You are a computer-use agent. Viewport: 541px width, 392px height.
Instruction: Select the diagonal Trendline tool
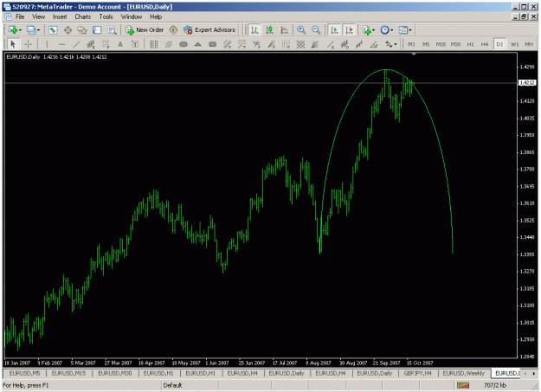click(x=76, y=44)
